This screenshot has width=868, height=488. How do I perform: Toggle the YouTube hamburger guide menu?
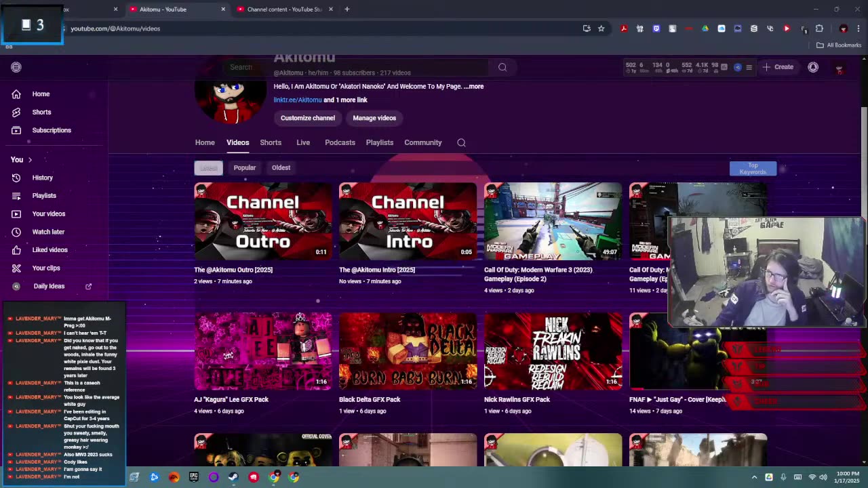(x=16, y=67)
